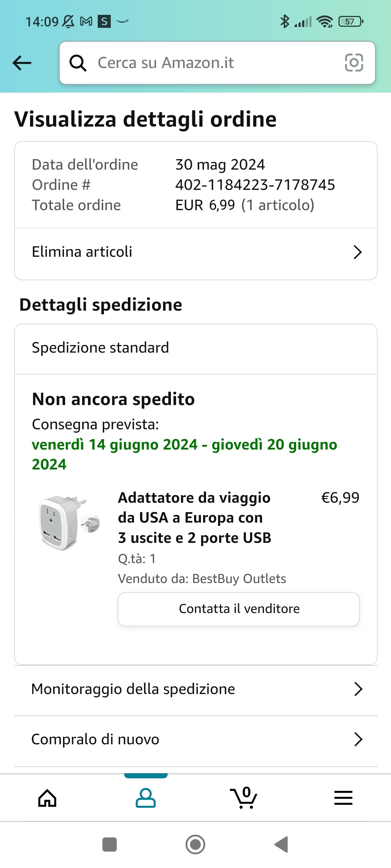This screenshot has width=391, height=868.
Task: Tap the adapter product thumbnail
Action: [70, 522]
